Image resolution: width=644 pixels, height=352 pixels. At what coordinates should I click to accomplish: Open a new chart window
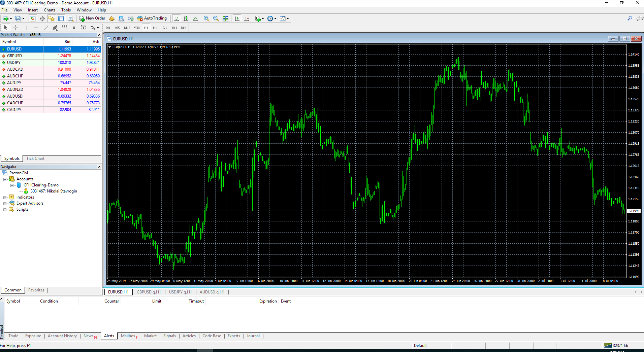coord(5,19)
